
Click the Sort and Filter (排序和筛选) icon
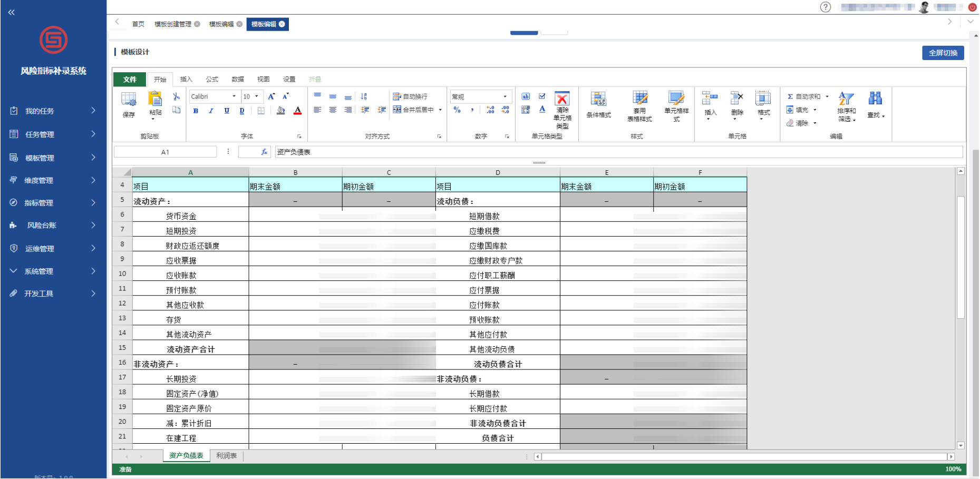tap(846, 106)
